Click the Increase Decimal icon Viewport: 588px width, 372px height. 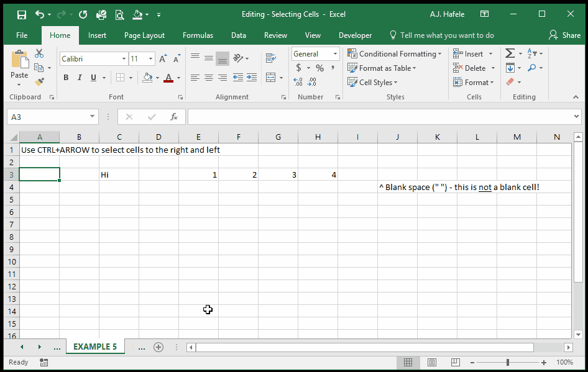coord(298,82)
